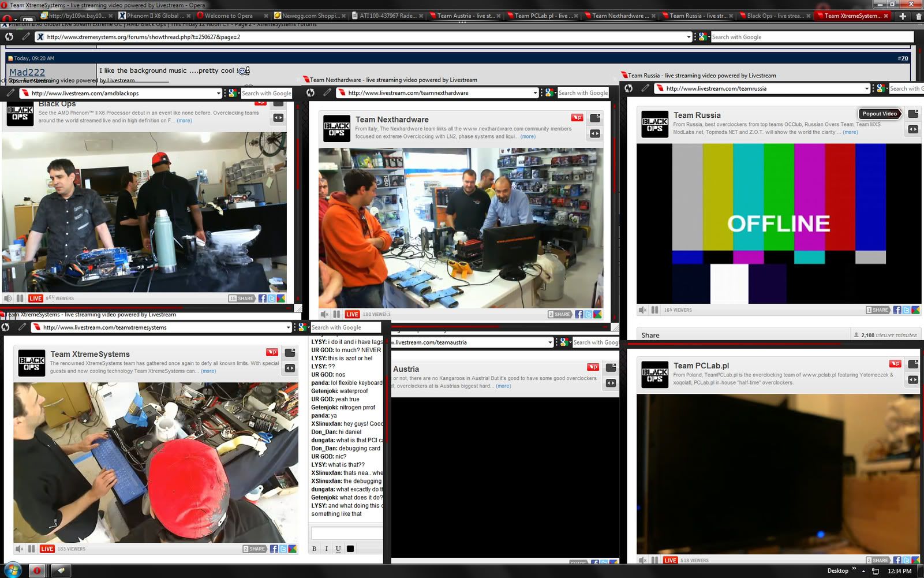Reload the Team Nexthardware stream window

click(x=311, y=92)
